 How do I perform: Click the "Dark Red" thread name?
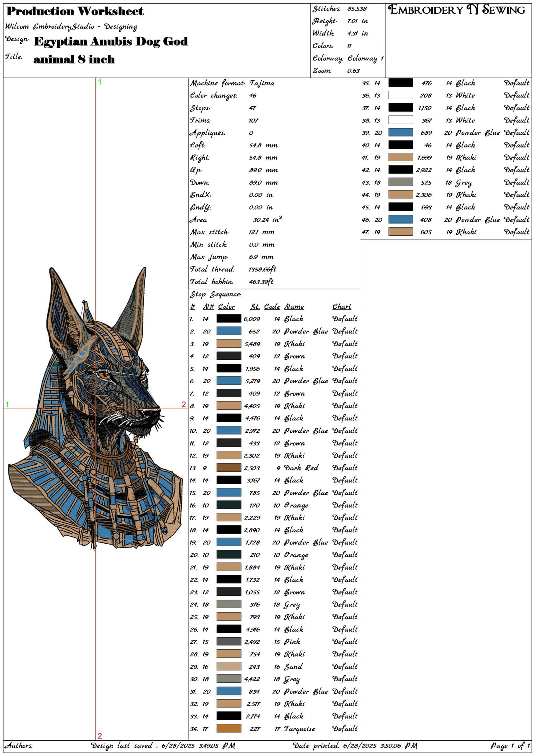pos(301,468)
